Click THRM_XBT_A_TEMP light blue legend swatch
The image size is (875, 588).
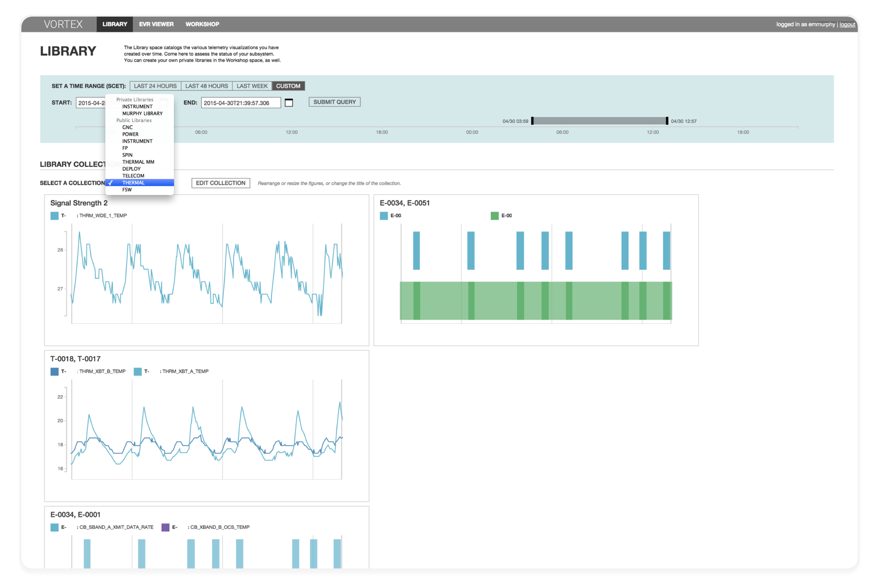tap(138, 372)
